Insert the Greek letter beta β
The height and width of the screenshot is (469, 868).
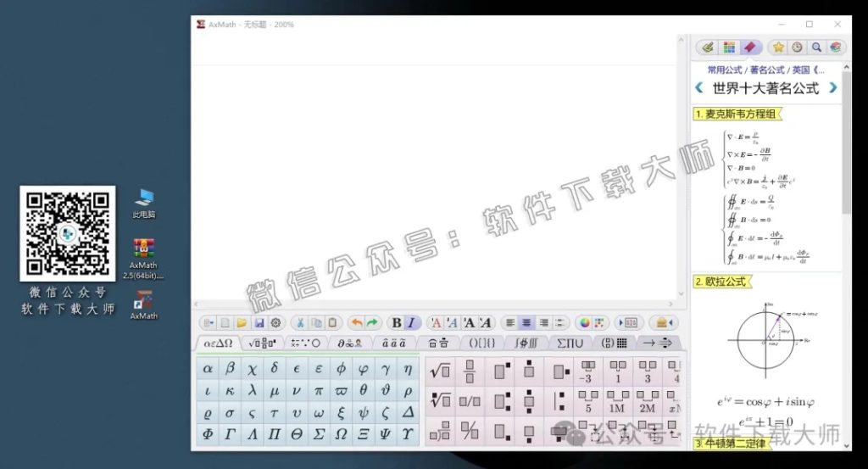click(230, 369)
